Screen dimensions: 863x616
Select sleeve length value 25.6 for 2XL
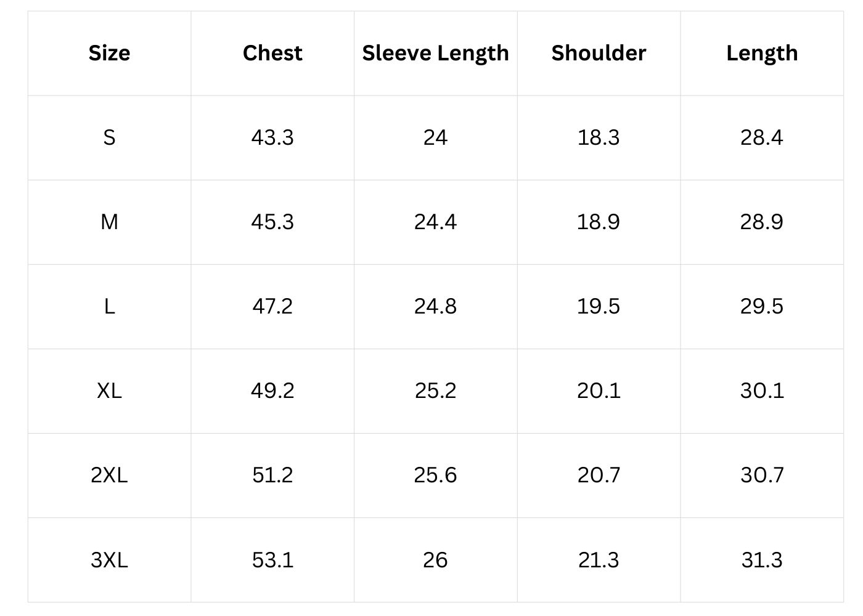(435, 475)
